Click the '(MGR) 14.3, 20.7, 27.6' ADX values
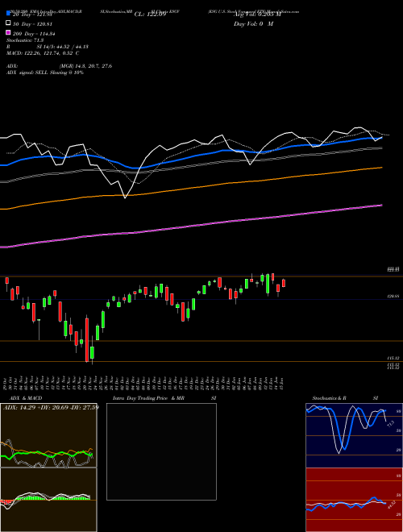The width and height of the screenshot is (403, 532). [85, 66]
